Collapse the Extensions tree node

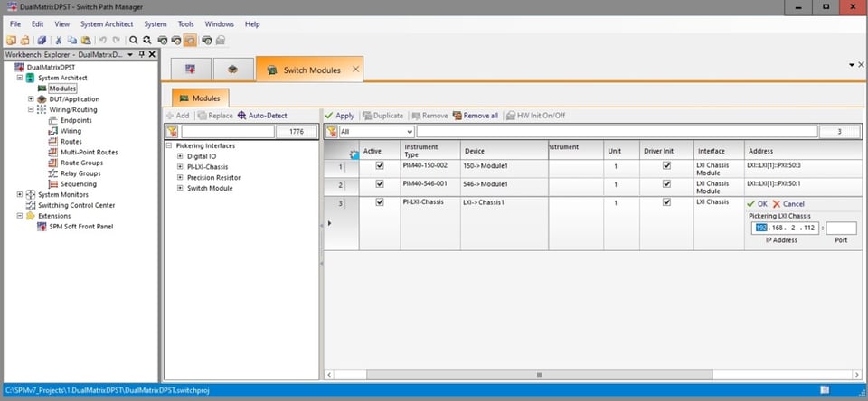point(20,216)
